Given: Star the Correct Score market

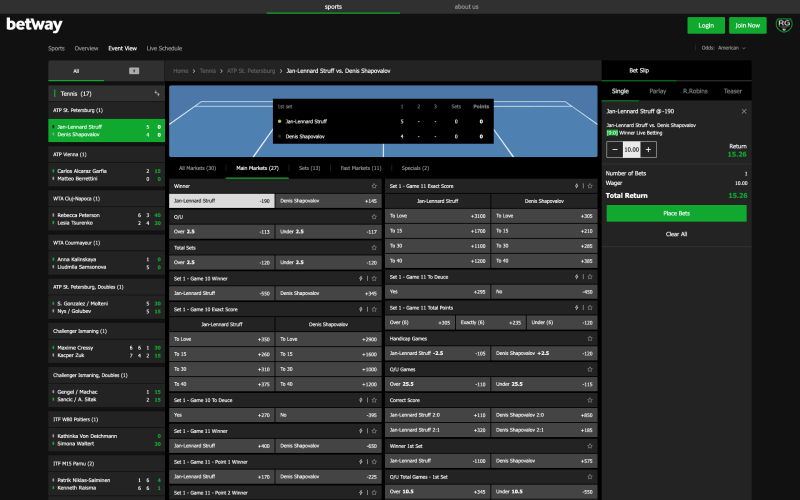Looking at the screenshot, I should pyautogui.click(x=590, y=400).
